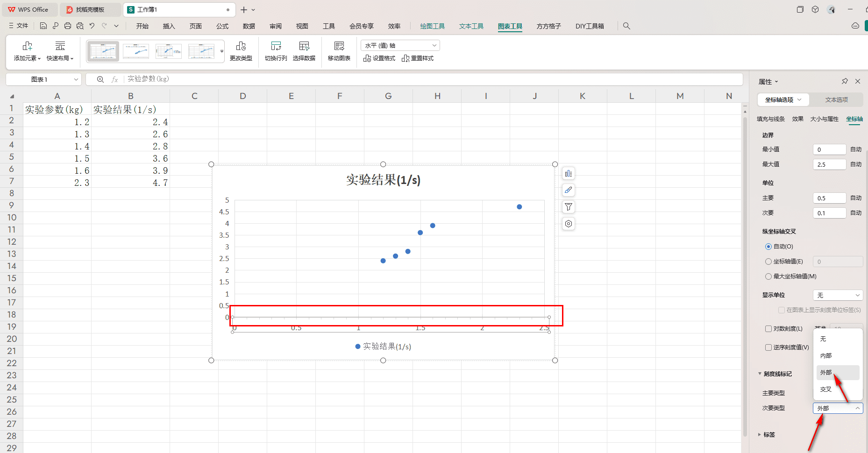The height and width of the screenshot is (453, 868).
Task: Click the search magnifier in ribbon
Action: click(626, 26)
